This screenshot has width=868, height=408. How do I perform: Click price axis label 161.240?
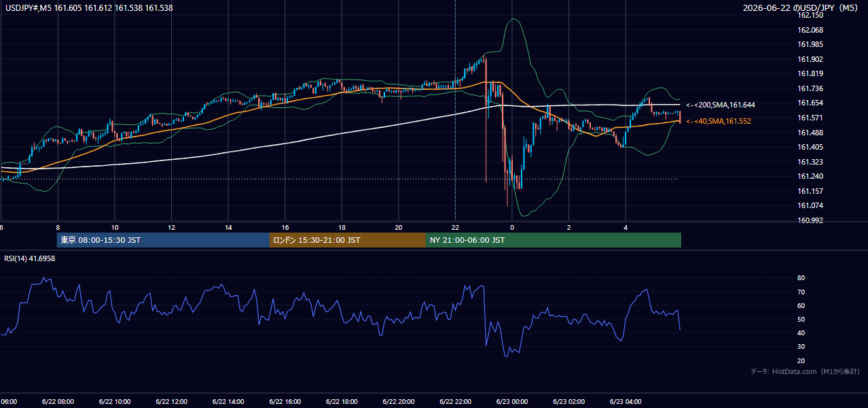pos(810,176)
